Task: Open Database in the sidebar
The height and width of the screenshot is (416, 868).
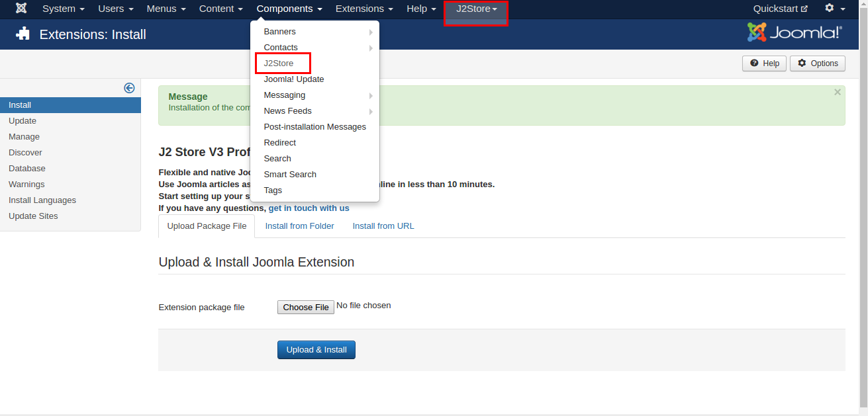Action: pos(70,169)
